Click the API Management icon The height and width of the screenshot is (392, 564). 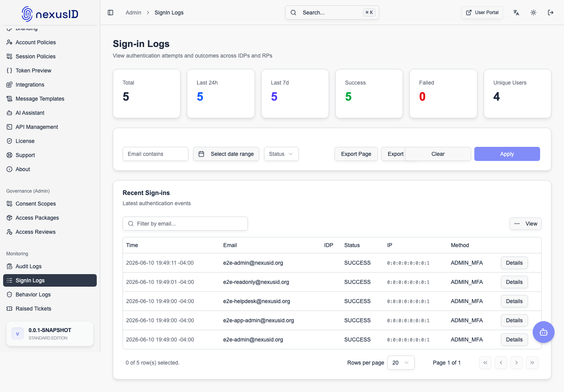9,127
